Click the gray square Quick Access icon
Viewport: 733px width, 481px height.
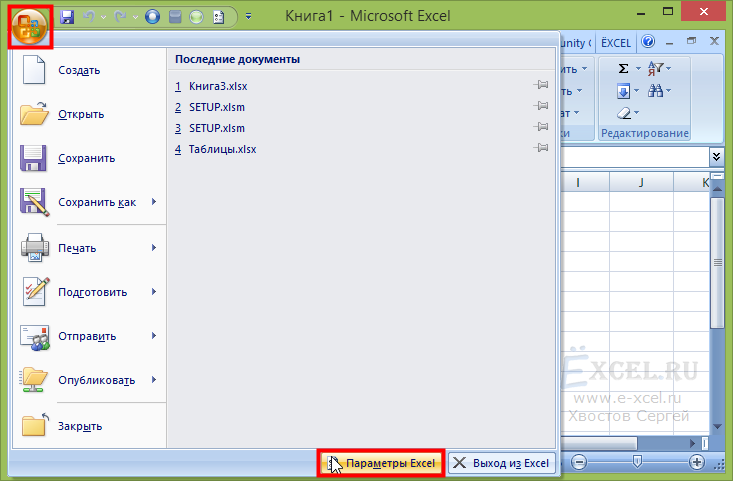[175, 17]
